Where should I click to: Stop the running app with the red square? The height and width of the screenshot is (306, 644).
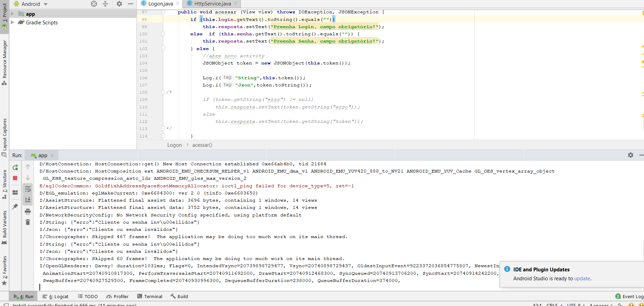(x=15, y=178)
